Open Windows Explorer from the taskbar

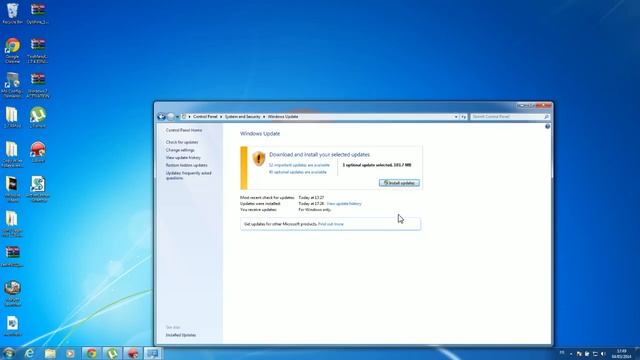click(50, 353)
